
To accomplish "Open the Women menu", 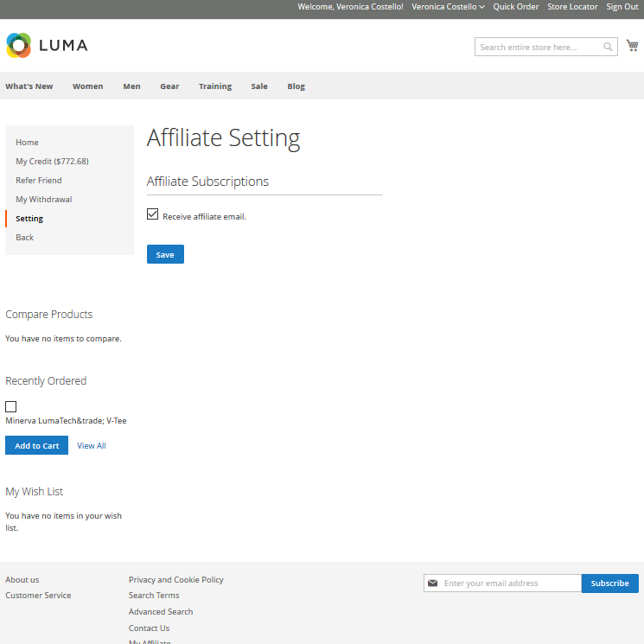I will [x=87, y=86].
